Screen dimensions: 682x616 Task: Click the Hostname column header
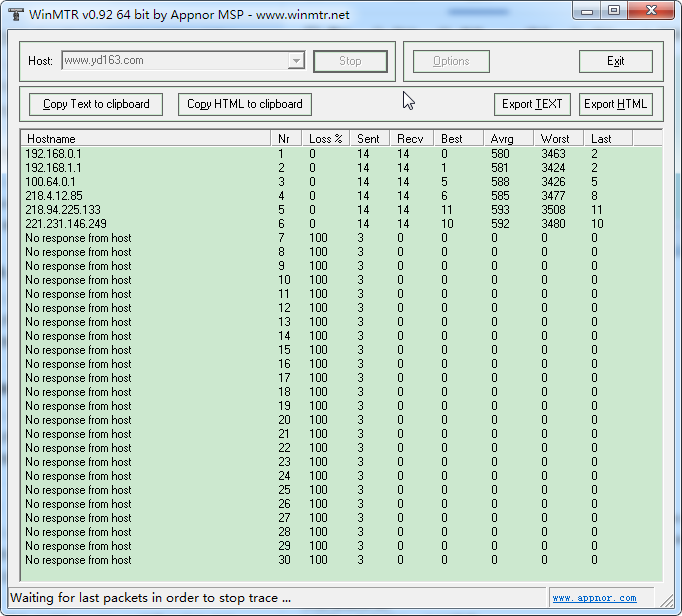(x=146, y=139)
